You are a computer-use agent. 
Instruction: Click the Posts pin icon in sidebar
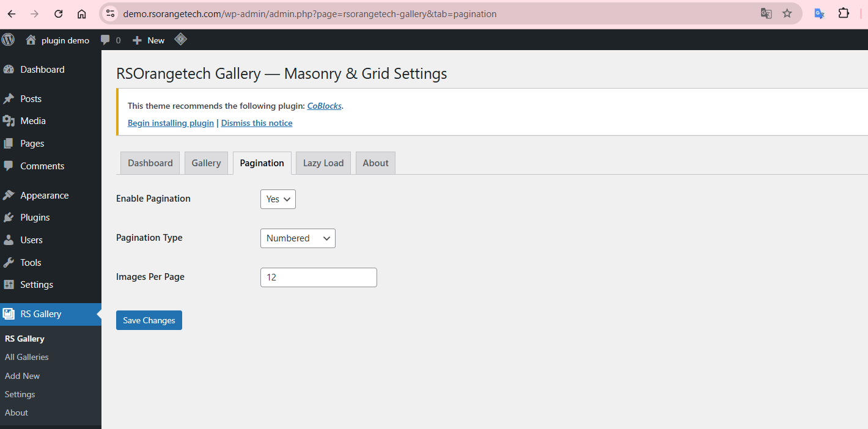tap(9, 99)
